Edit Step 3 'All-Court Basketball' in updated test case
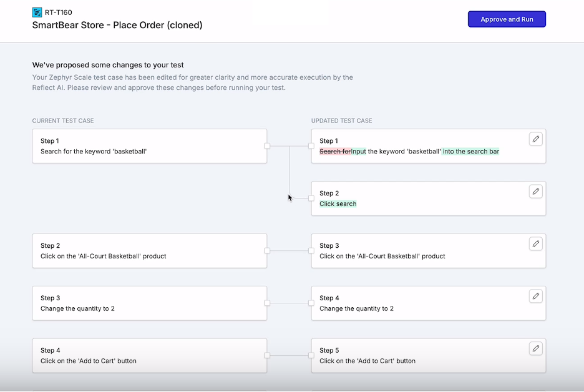Screen dimensions: 584x392 (535, 243)
